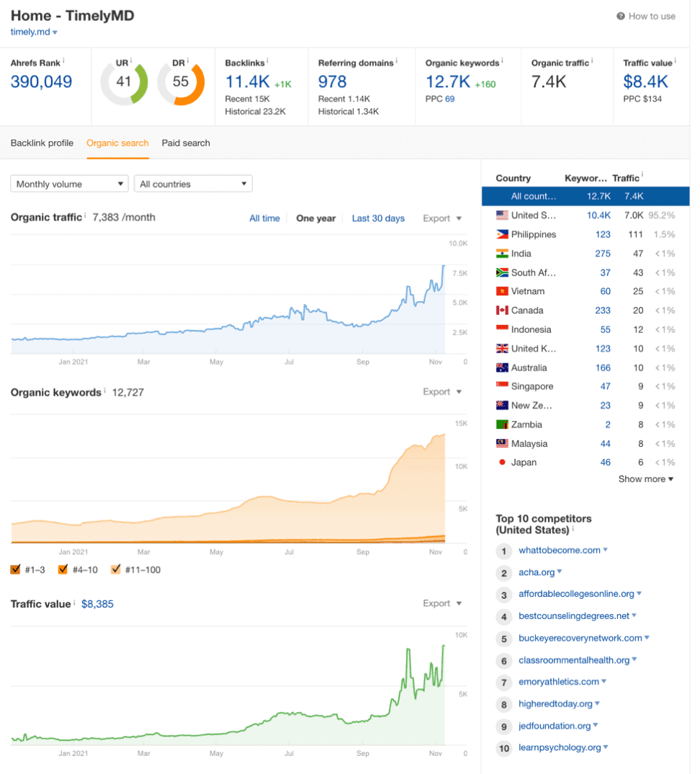Click the info icon beside Referring domains
700x774 pixels.
click(x=397, y=61)
